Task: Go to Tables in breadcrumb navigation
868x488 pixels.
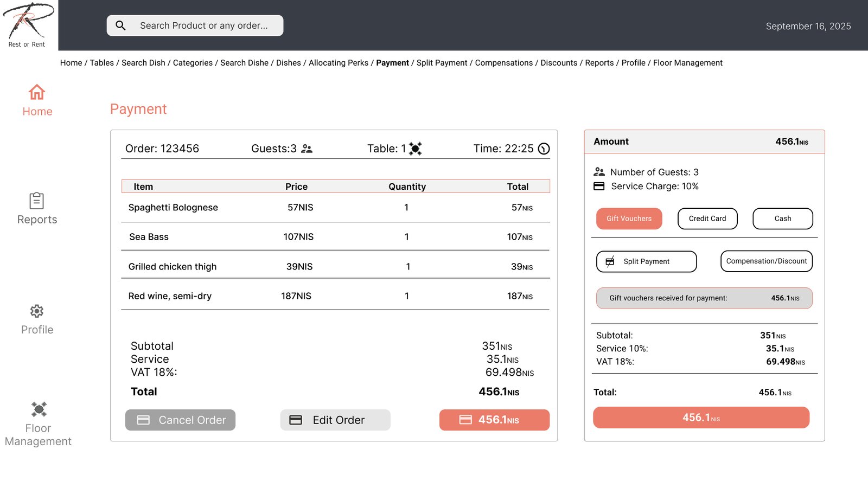Action: coord(101,63)
